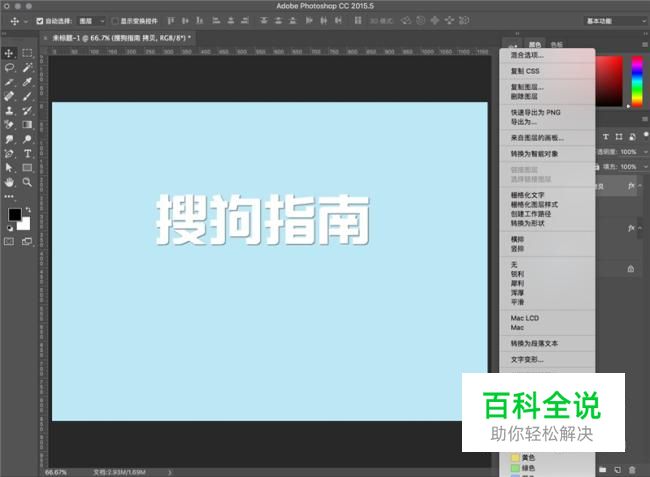Select the Move tool in toolbox
650x477 pixels.
tap(9, 53)
